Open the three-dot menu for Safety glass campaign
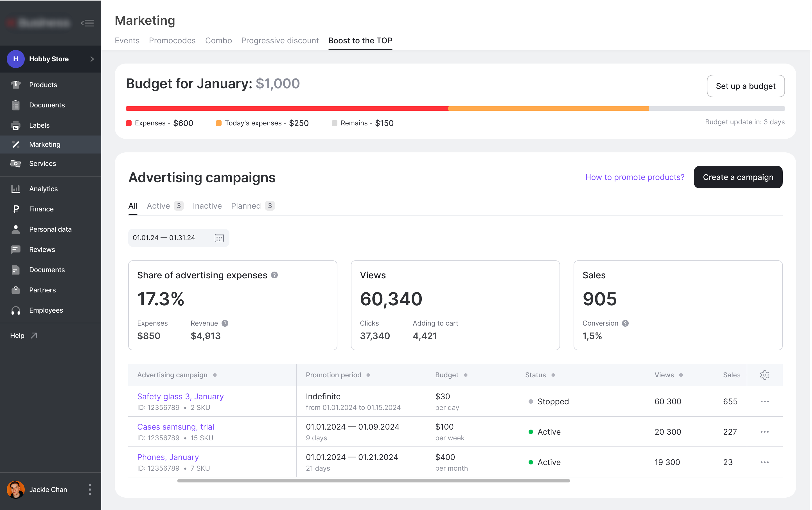812x510 pixels. pos(764,401)
